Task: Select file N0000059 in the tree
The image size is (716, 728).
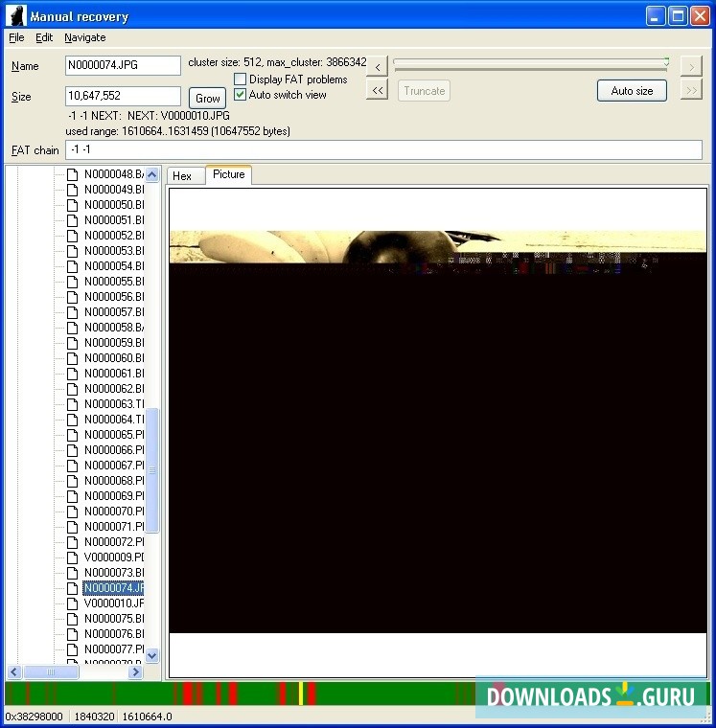Action: tap(114, 343)
